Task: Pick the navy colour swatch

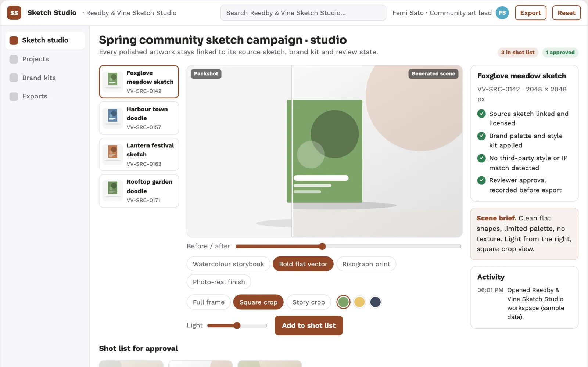Action: point(375,302)
